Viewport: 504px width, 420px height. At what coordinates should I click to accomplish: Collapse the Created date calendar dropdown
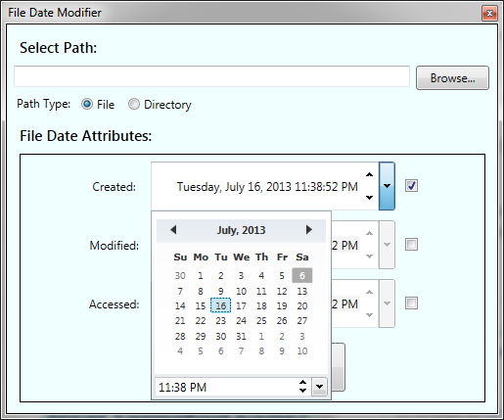(387, 186)
